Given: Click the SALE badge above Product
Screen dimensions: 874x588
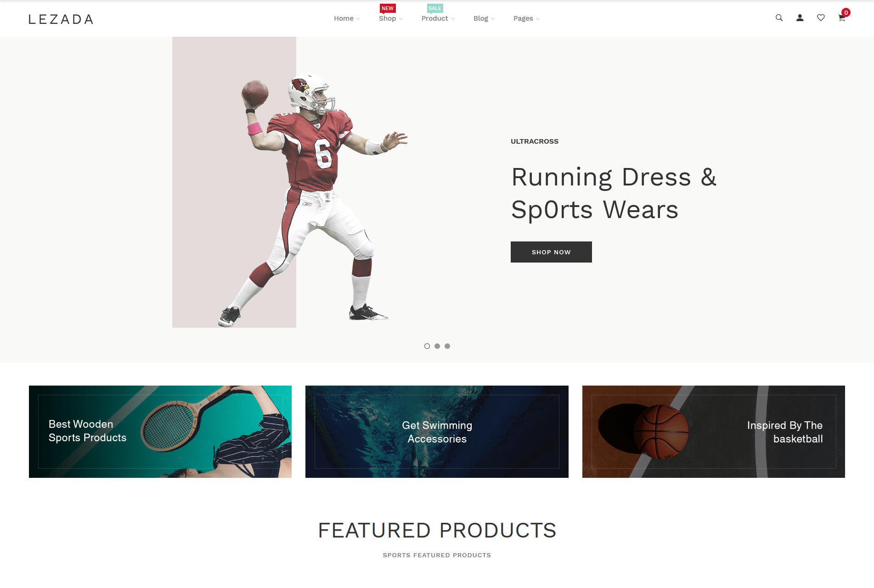Looking at the screenshot, I should (x=434, y=8).
